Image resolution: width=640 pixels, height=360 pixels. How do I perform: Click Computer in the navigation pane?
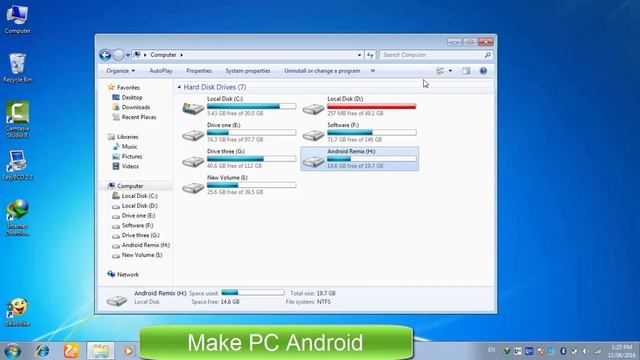click(x=130, y=186)
